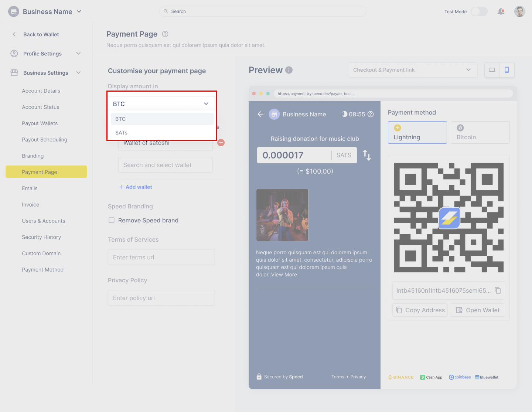
Task: Open Branding settings
Action: pyautogui.click(x=33, y=156)
